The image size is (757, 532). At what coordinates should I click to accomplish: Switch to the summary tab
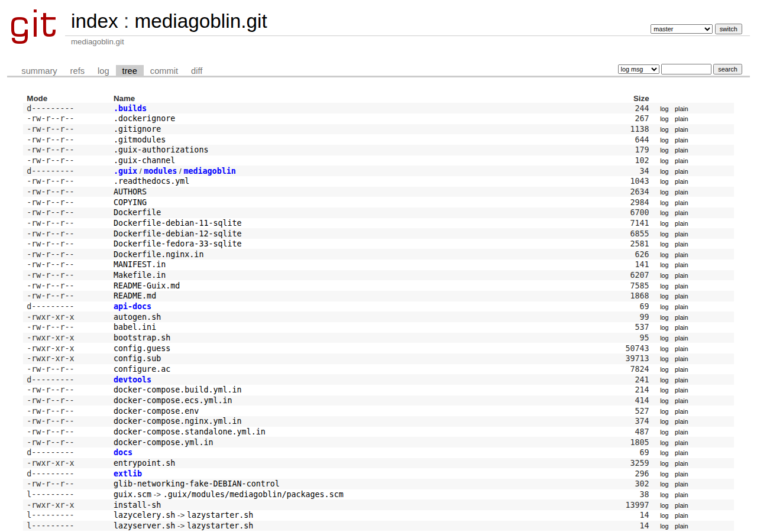pyautogui.click(x=39, y=71)
